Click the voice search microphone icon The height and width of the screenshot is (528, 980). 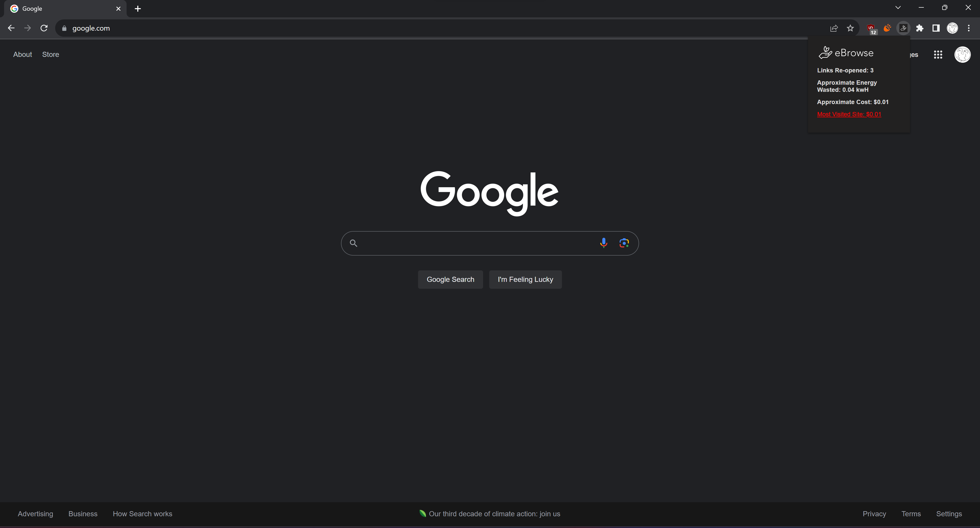[x=603, y=243]
